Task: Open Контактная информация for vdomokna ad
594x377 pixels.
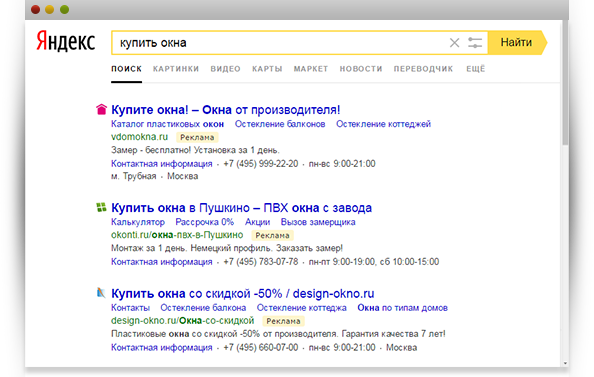Action: (x=162, y=164)
